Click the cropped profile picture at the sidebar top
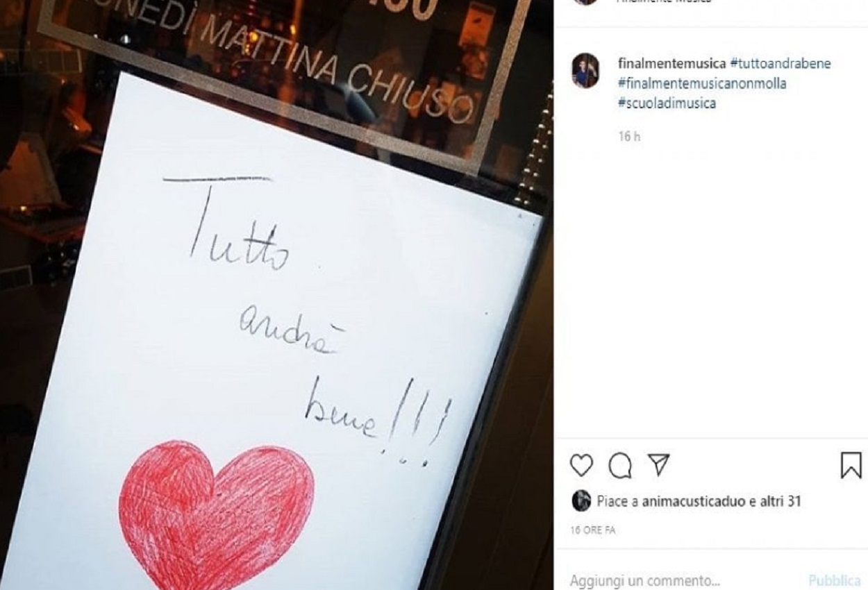The width and height of the screenshot is (868, 590). point(585,2)
